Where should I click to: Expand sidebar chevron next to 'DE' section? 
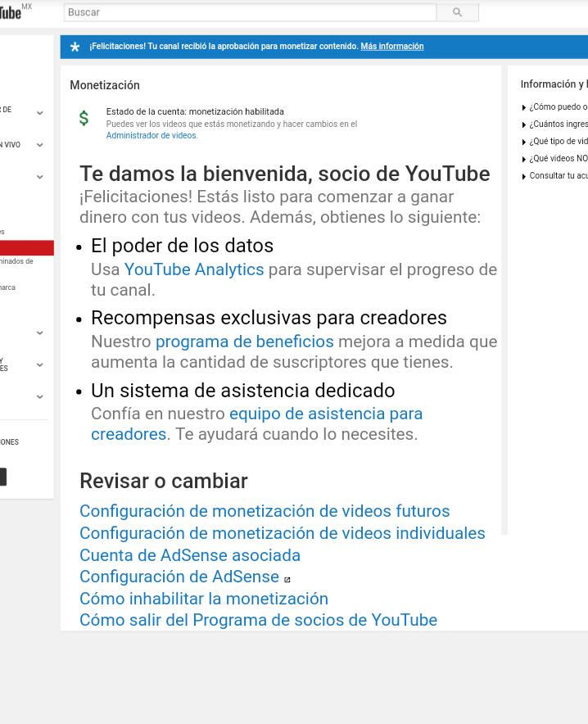(40, 113)
